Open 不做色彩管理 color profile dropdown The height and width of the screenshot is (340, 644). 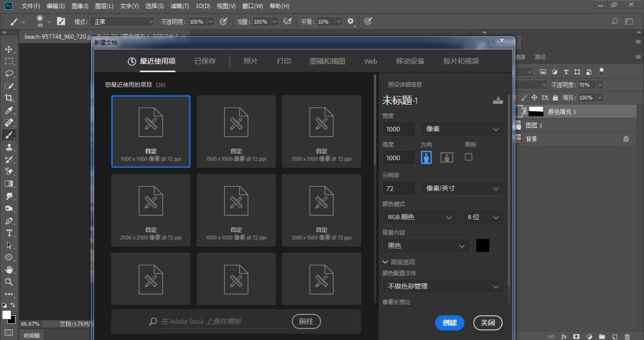point(443,286)
